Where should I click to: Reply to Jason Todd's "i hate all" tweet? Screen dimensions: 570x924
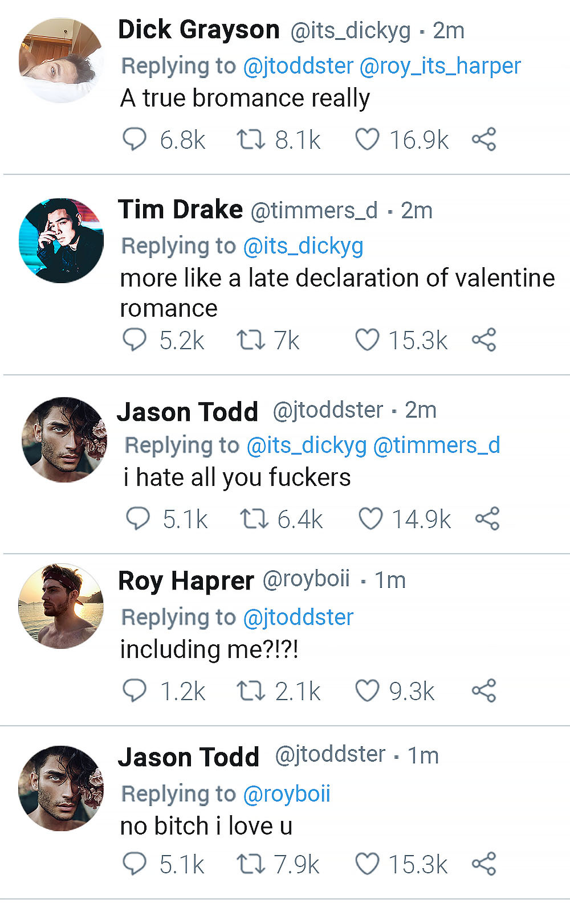click(x=138, y=518)
